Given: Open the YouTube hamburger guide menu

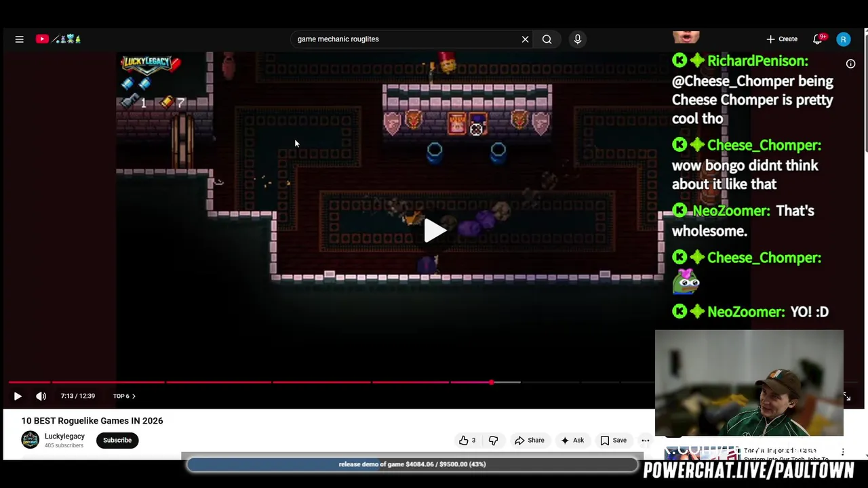Looking at the screenshot, I should pos(20,39).
